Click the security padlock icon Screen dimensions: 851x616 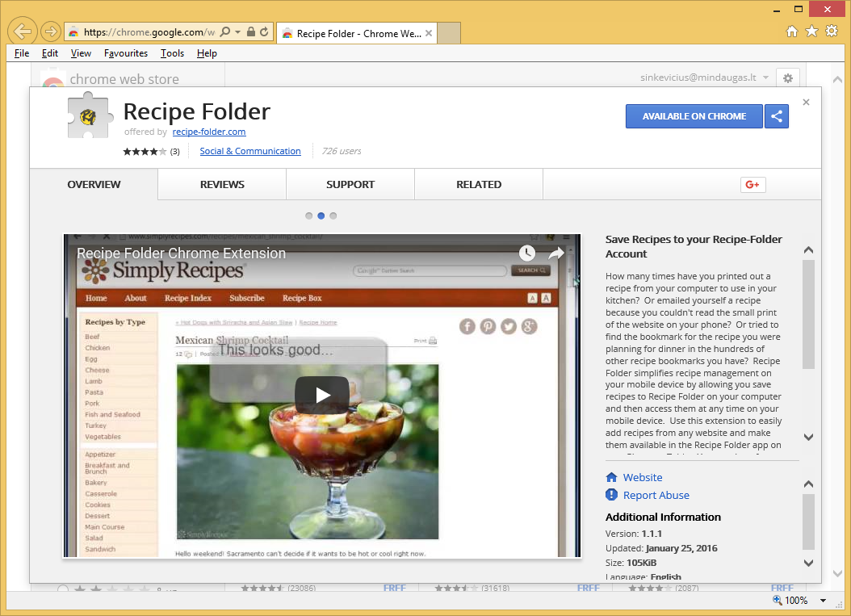click(251, 32)
